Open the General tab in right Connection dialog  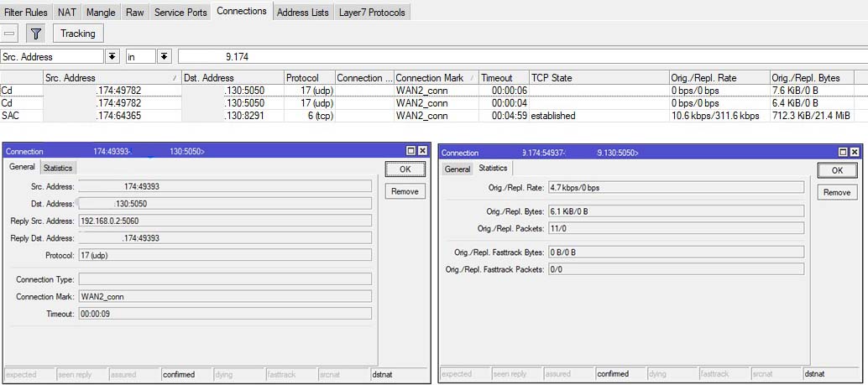(x=458, y=169)
